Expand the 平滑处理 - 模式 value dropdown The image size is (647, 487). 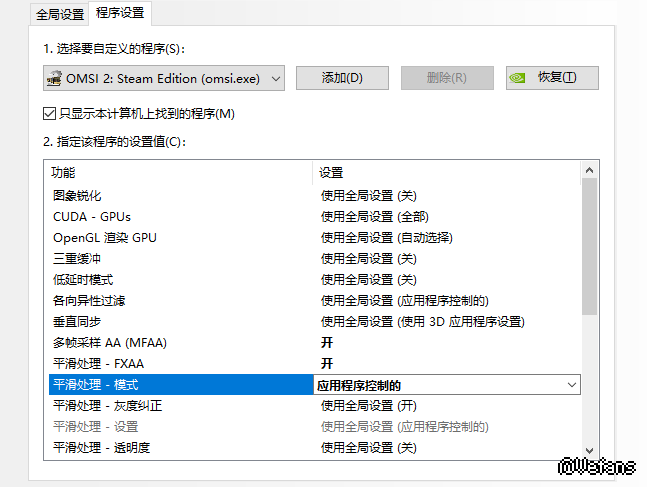click(x=571, y=385)
